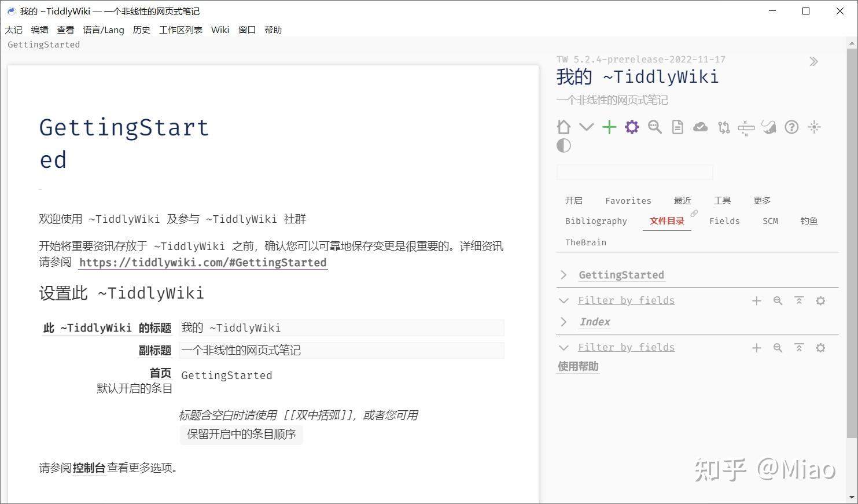Image resolution: width=858 pixels, height=504 pixels.
Task: Click the cloud save icon in sidebar toolbar
Action: point(700,127)
